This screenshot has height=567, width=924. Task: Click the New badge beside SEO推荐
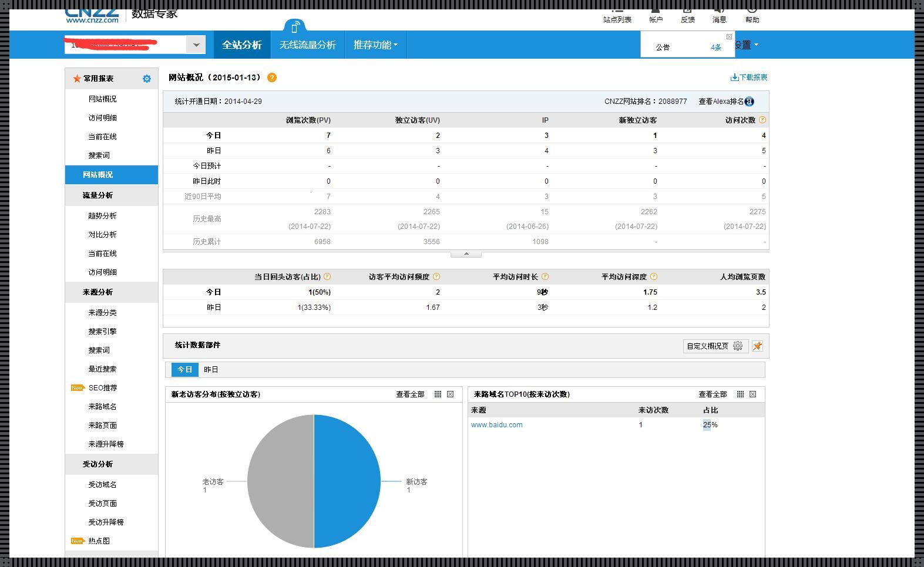coord(78,388)
